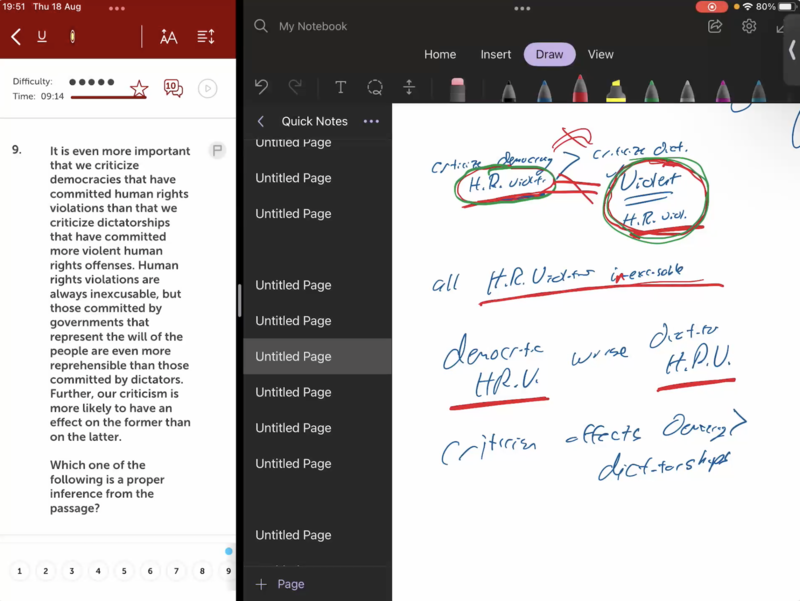Open the notebook share icon
Screen dimensions: 800x601
(715, 27)
